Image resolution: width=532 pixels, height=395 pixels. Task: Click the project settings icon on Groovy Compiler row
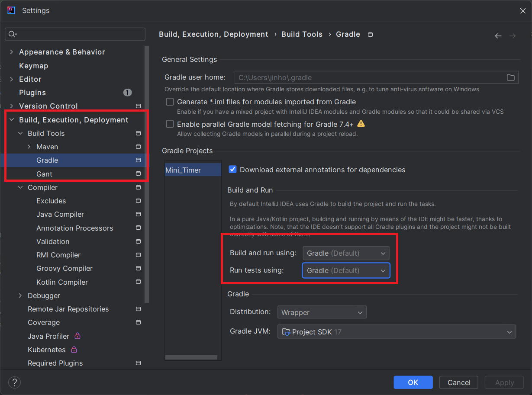pos(138,268)
